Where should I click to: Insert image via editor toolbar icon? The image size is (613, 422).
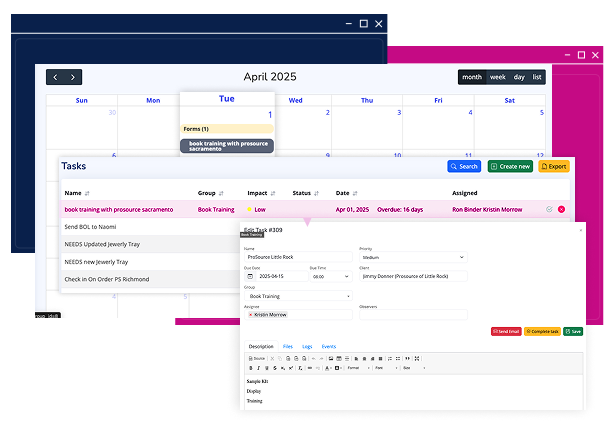coord(331,359)
